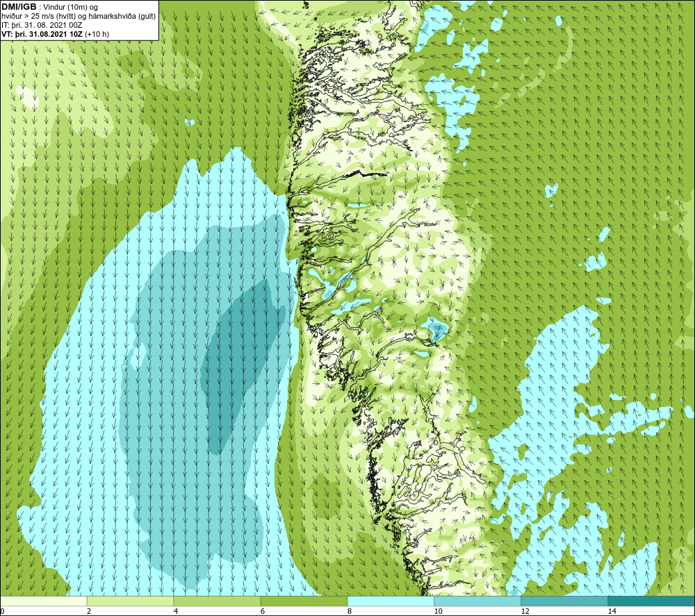Viewport: 695px width, 616px height.
Task: Click the light green 2–4 m/s legend swatch
Action: [131, 601]
